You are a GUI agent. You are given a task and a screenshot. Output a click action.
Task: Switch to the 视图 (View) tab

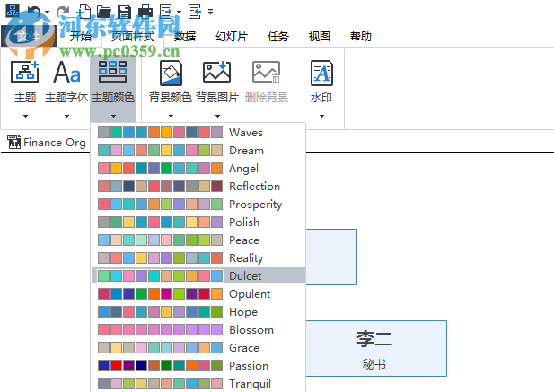[x=320, y=36]
